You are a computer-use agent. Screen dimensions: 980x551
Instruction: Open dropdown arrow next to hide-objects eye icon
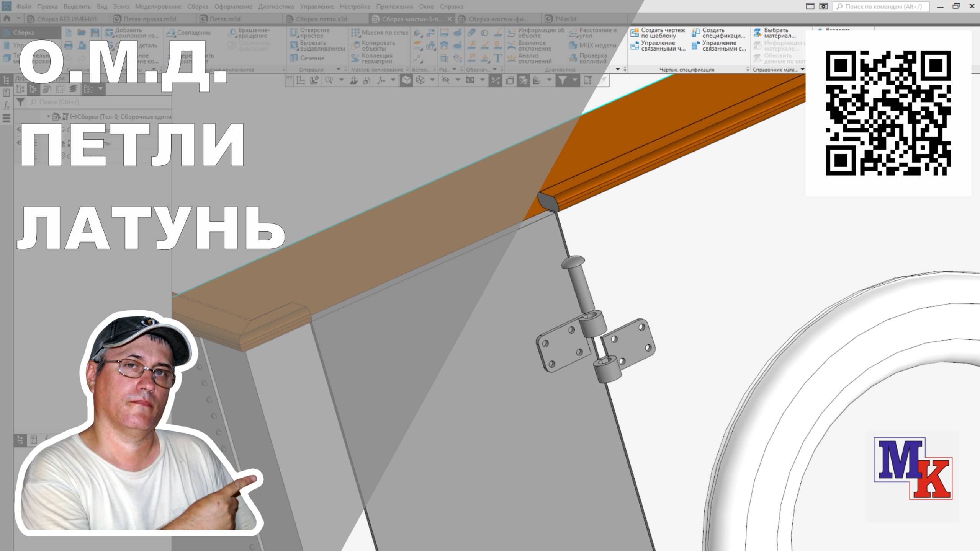point(457,80)
